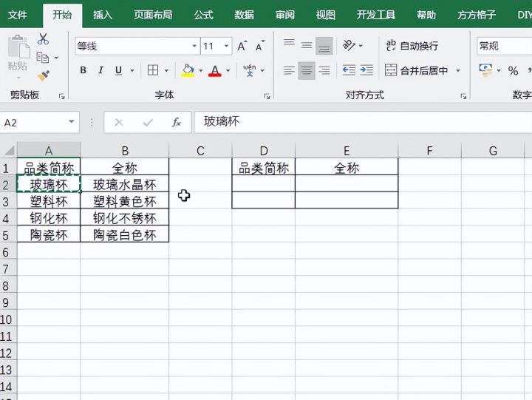Switch to the 数据 tab
This screenshot has width=532, height=400.
point(245,15)
